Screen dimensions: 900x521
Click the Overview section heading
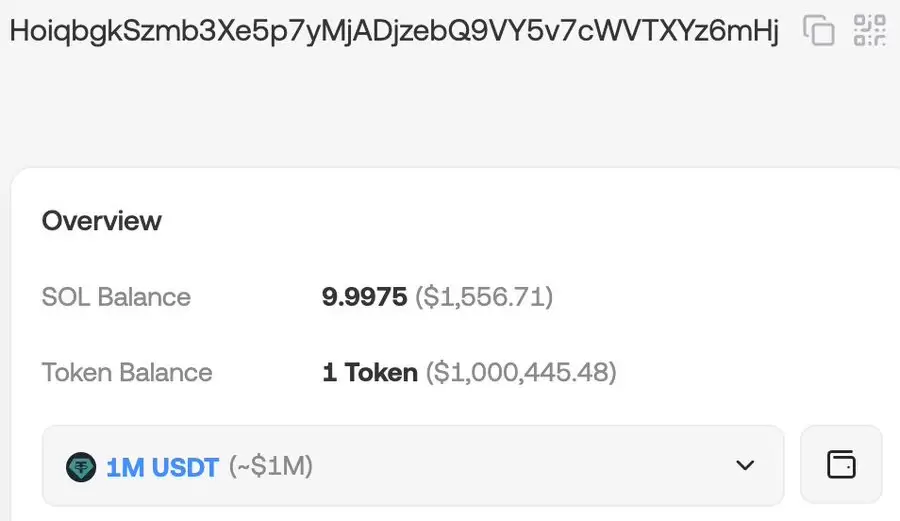[x=102, y=221]
